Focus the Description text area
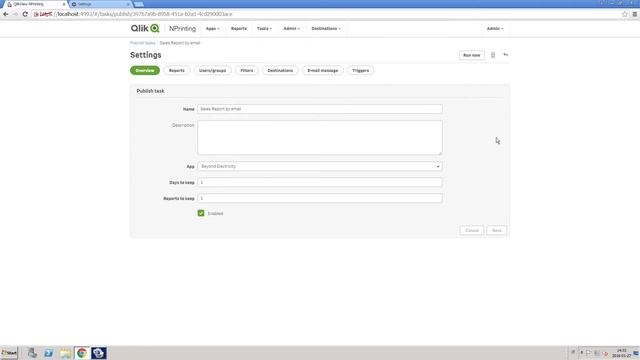 (x=320, y=138)
